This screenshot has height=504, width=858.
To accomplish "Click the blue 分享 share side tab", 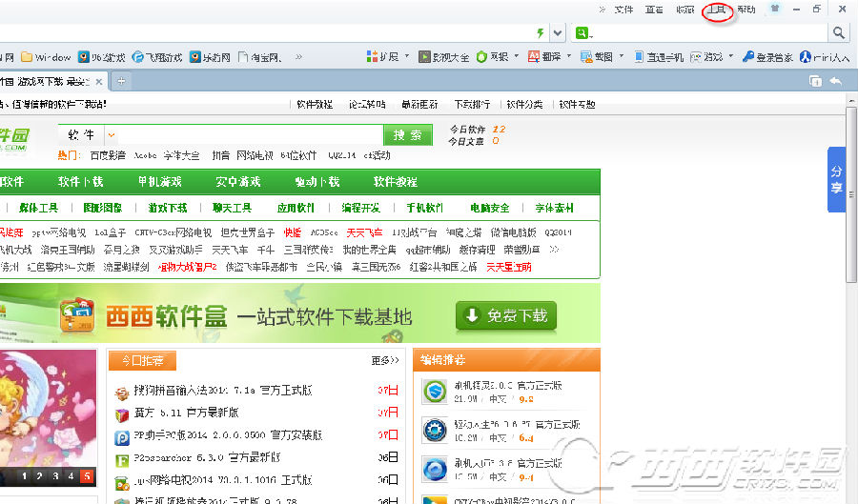I will (836, 179).
